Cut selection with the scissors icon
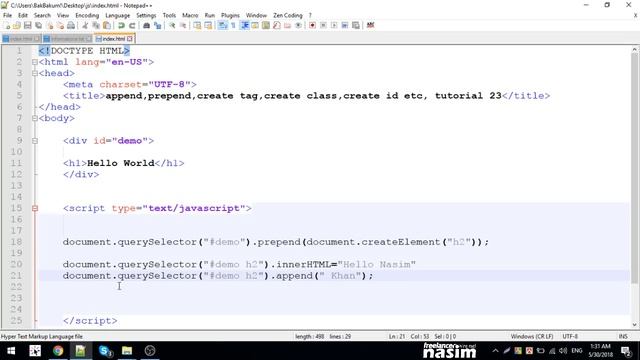This screenshot has width=640, height=360. pyautogui.click(x=85, y=25)
